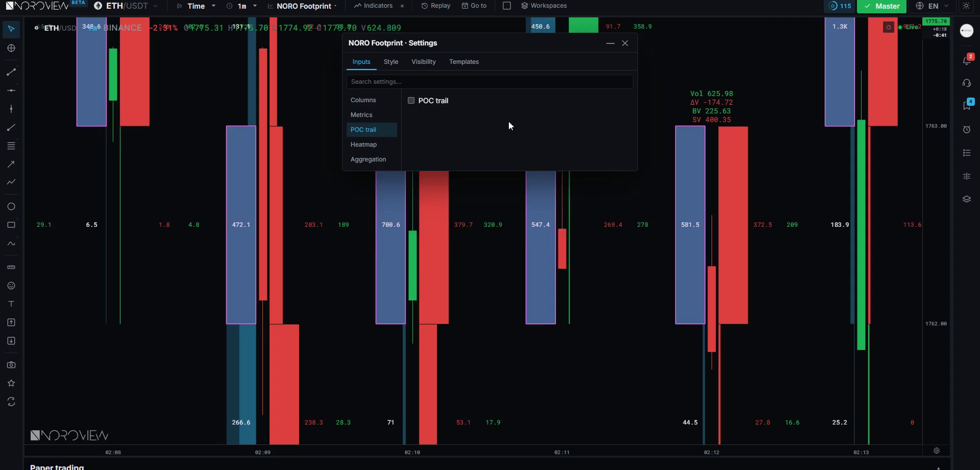Switch to the Style tab

pyautogui.click(x=391, y=62)
